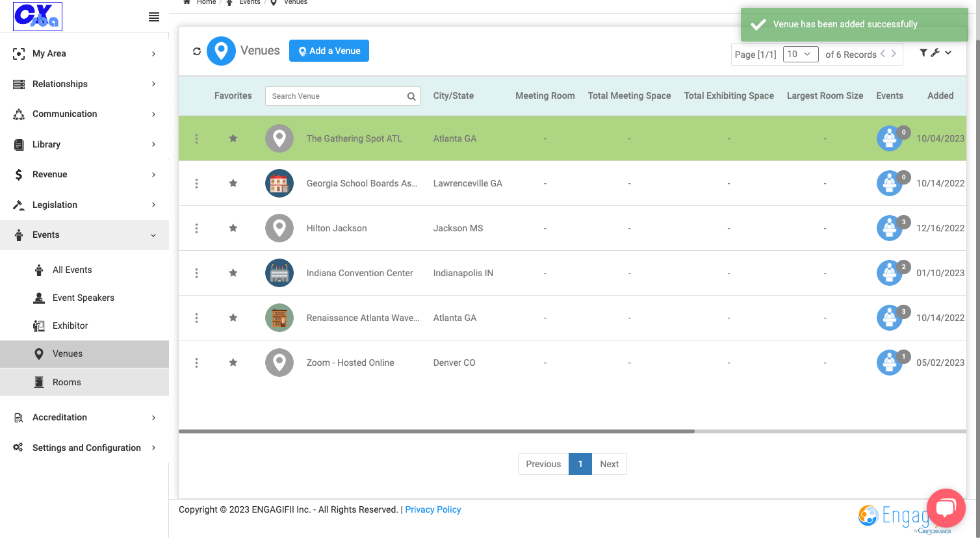Open the records-per-page dropdown showing 10
The image size is (980, 538).
801,54
